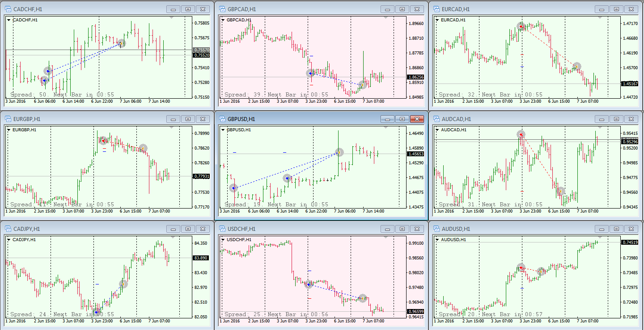Maximize the EURCAD,H1 chart window

coord(616,9)
